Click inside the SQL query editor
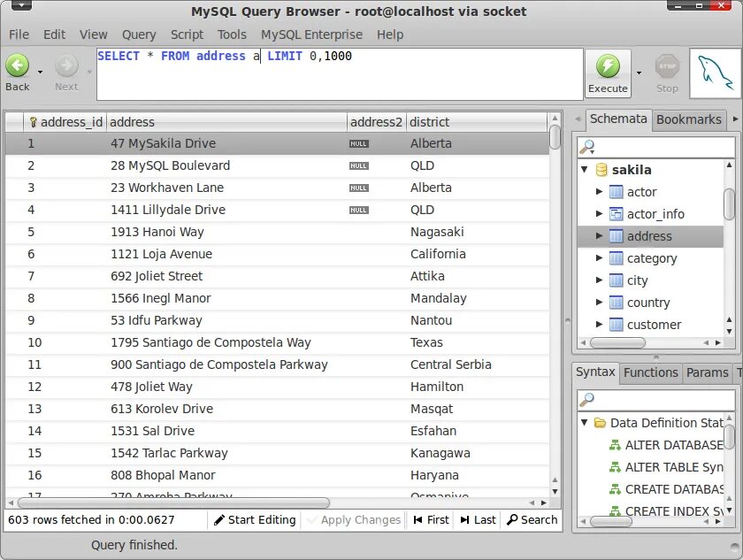This screenshot has height=560, width=743. pos(340,74)
